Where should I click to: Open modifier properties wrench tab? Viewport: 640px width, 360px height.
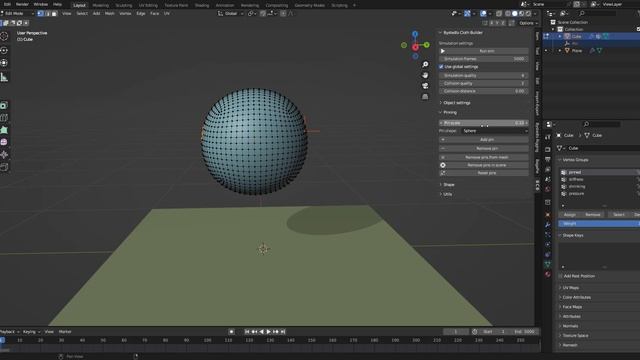click(548, 225)
